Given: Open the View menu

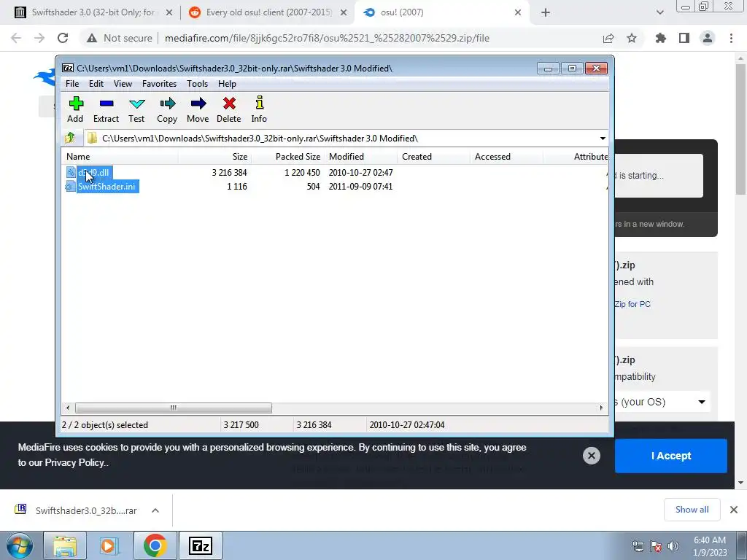Looking at the screenshot, I should [123, 84].
